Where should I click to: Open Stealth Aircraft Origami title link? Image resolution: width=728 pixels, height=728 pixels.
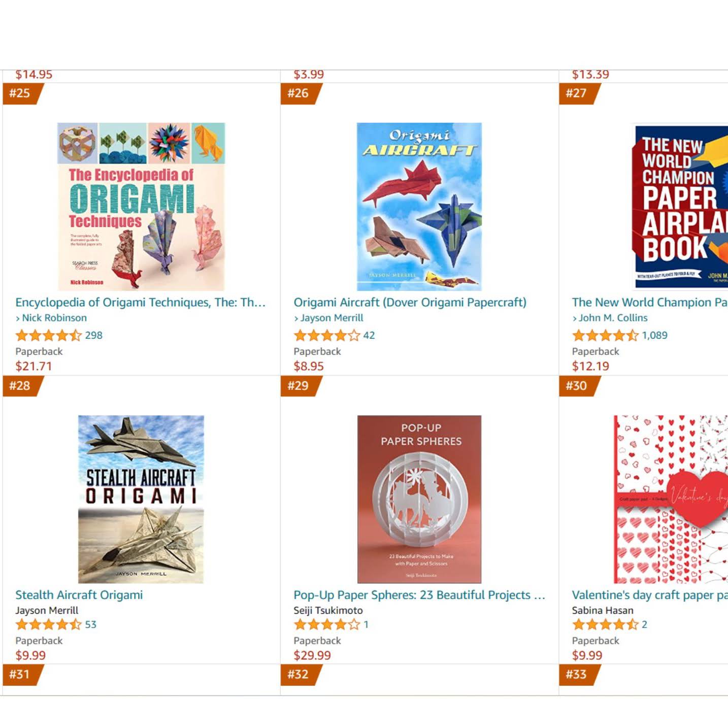(x=79, y=595)
